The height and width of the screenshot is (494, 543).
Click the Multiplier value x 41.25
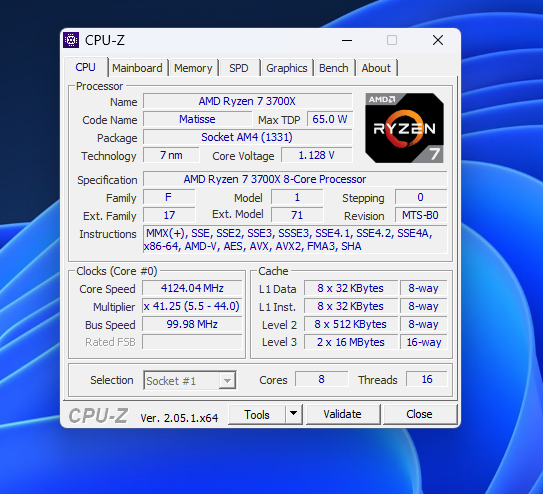192,306
